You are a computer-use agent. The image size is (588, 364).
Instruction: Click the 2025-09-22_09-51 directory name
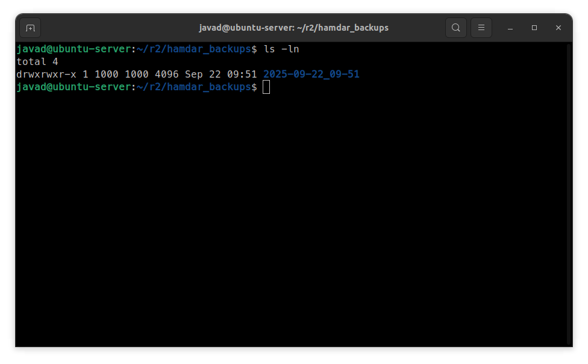coord(311,75)
